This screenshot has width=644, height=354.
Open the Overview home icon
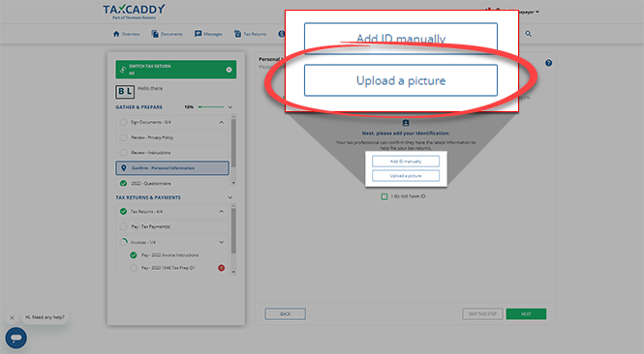pyautogui.click(x=116, y=34)
